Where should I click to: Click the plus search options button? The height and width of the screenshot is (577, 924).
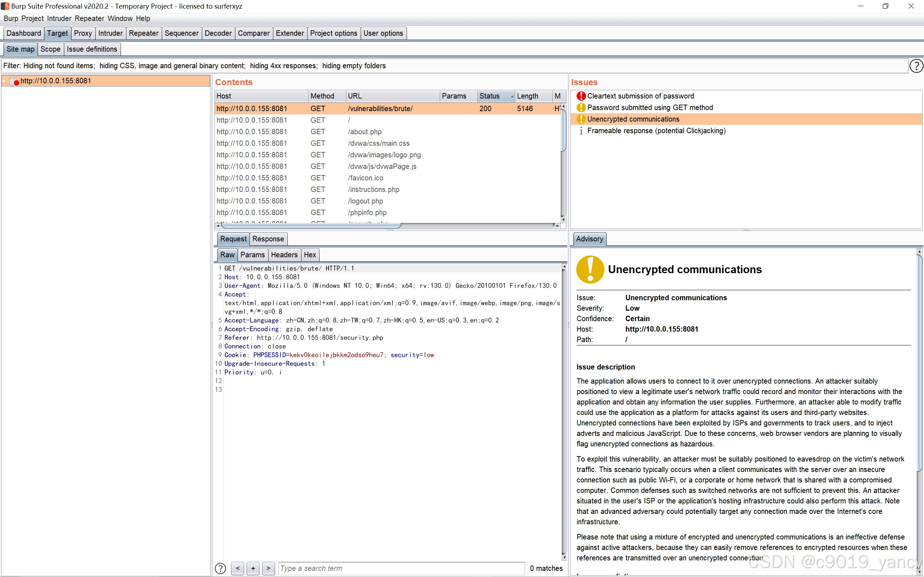(253, 568)
